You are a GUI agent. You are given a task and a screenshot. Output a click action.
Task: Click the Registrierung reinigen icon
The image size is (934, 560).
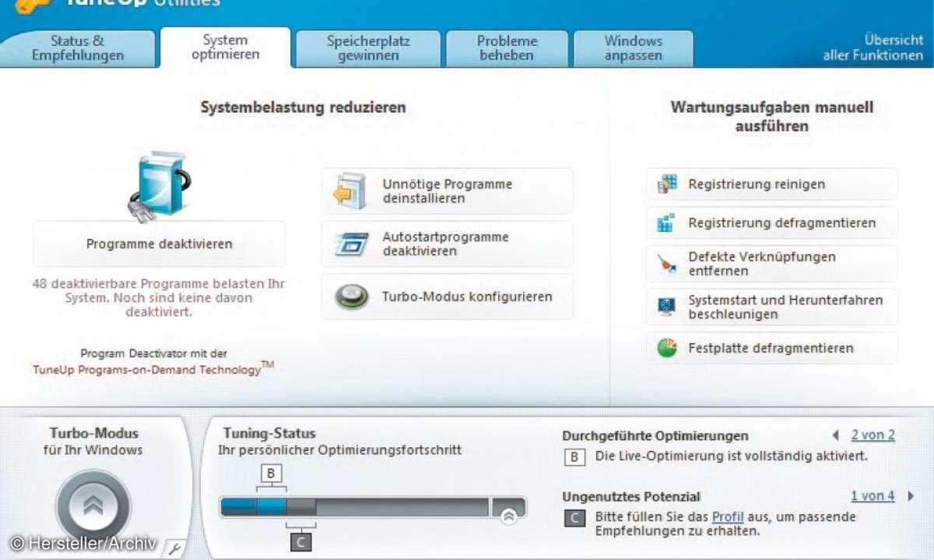[667, 184]
